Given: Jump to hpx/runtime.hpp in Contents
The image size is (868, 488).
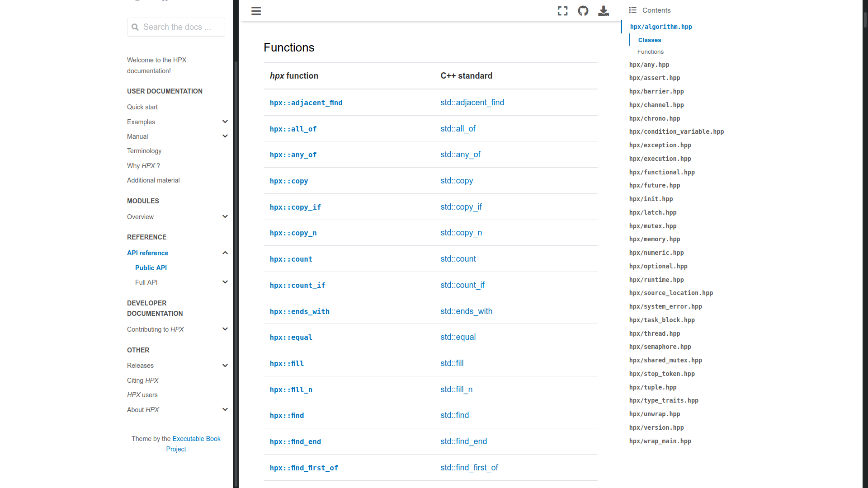Looking at the screenshot, I should point(656,280).
